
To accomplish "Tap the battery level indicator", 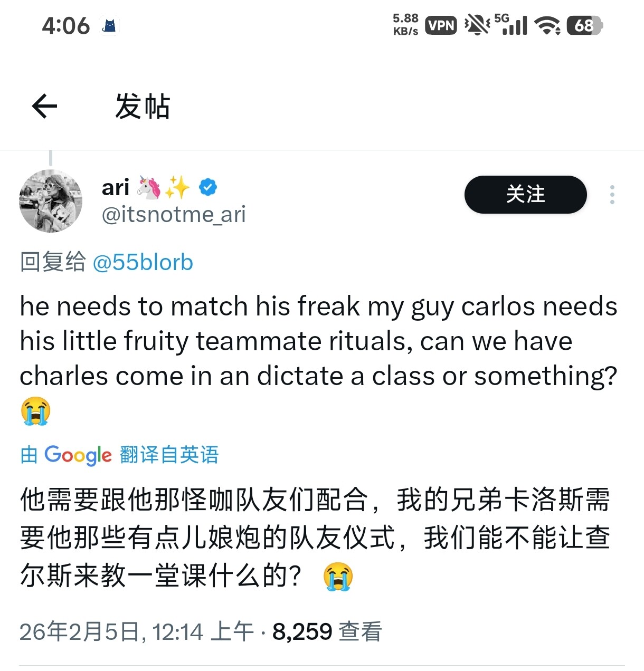I will [584, 25].
